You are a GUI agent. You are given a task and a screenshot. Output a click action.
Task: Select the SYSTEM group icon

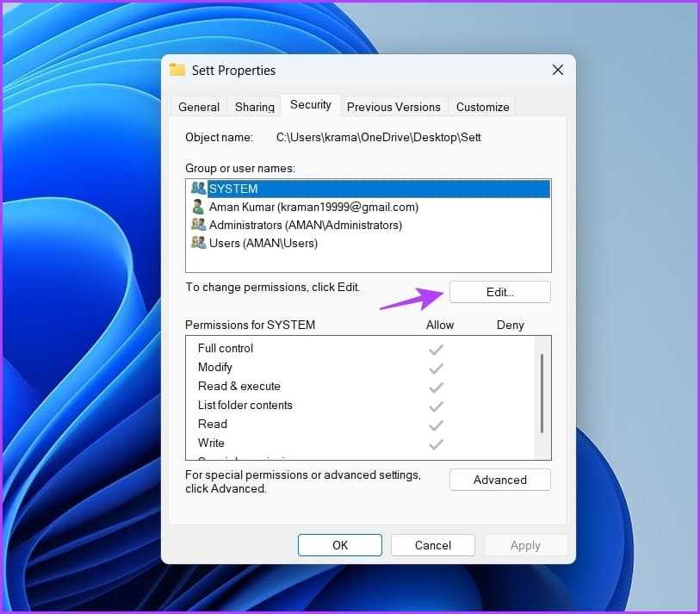point(198,189)
